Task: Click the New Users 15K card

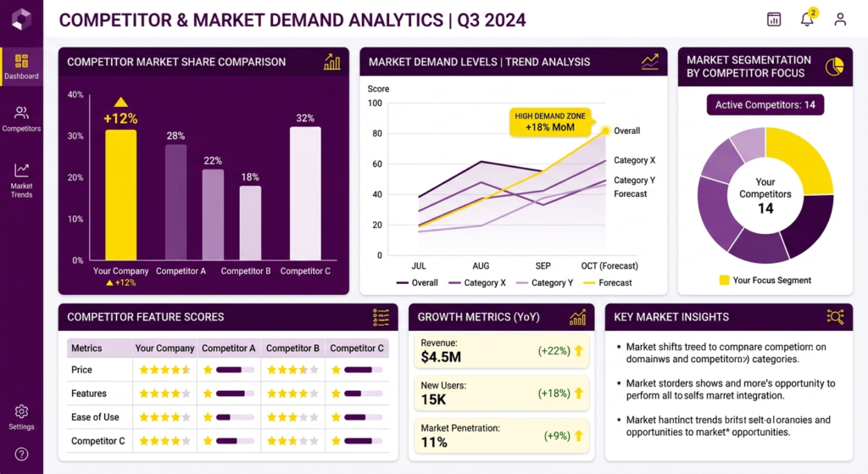Action: point(502,393)
